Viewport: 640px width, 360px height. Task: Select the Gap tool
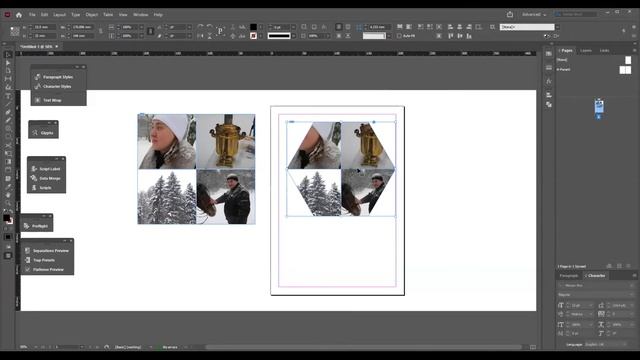(8, 79)
